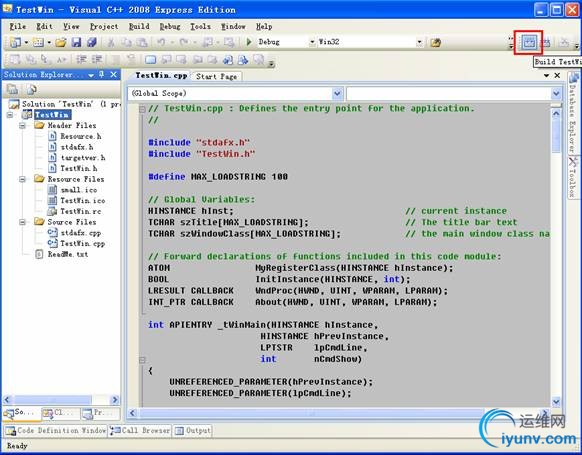Collapse the Header Files folder node
Viewport: 582px width, 455px height.
pos(22,125)
